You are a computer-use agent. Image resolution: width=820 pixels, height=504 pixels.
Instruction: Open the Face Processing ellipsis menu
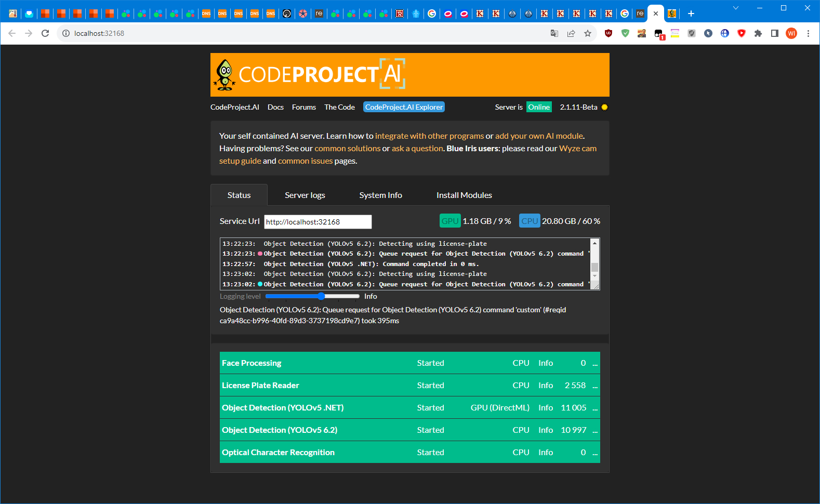click(x=595, y=363)
